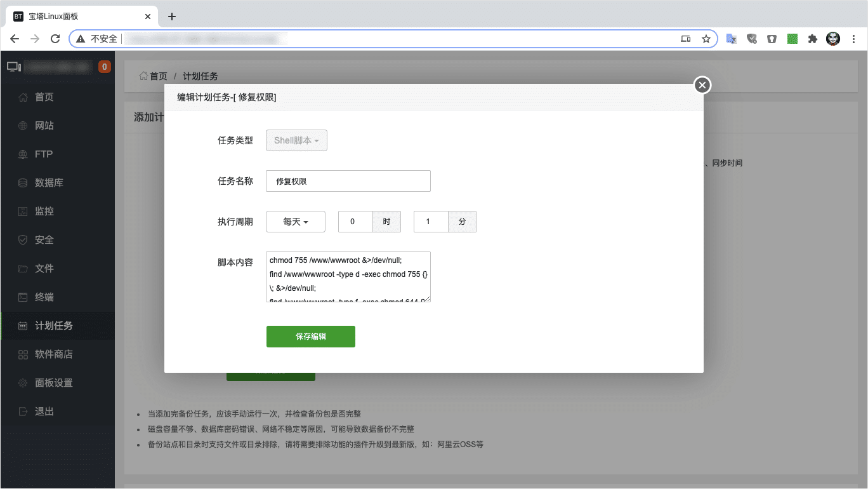Select 软件商店 in sidebar menu

pyautogui.click(x=58, y=354)
